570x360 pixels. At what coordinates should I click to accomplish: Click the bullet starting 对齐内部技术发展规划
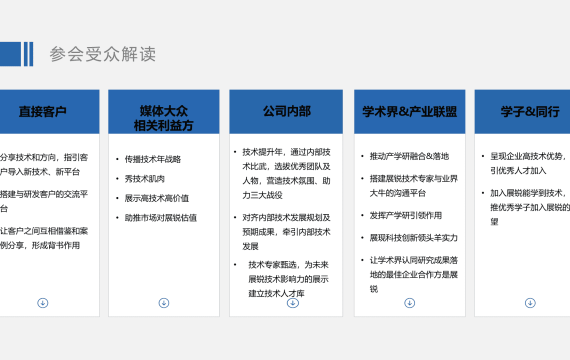(x=286, y=232)
